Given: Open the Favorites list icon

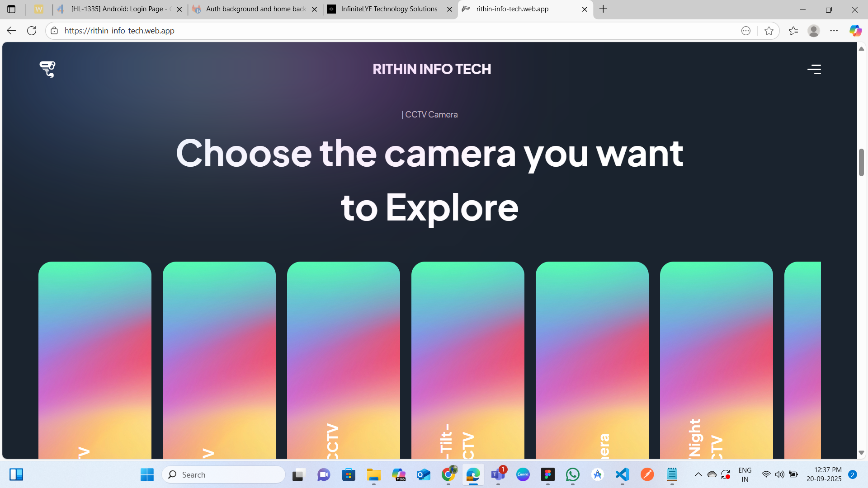Looking at the screenshot, I should pyautogui.click(x=793, y=31).
